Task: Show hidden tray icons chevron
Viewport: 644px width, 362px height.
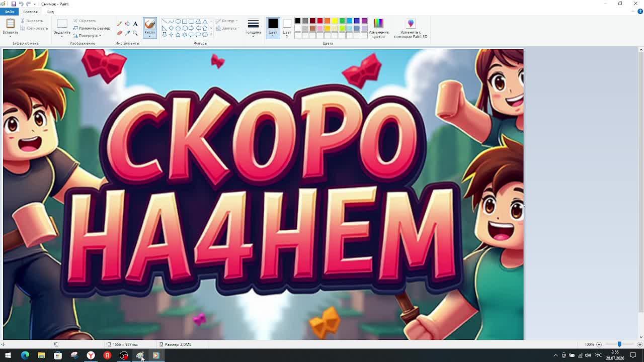Action: pyautogui.click(x=555, y=355)
